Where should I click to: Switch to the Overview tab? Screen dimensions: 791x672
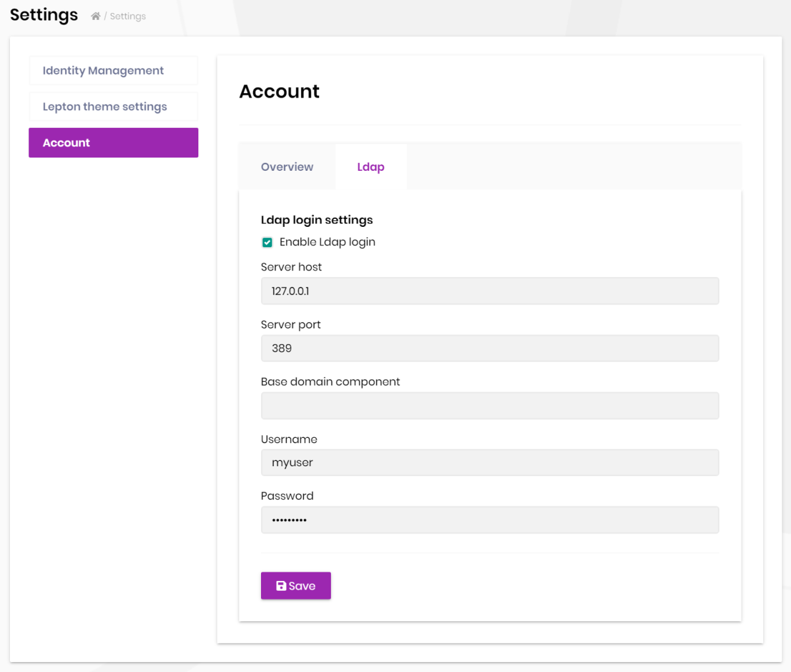coord(286,166)
